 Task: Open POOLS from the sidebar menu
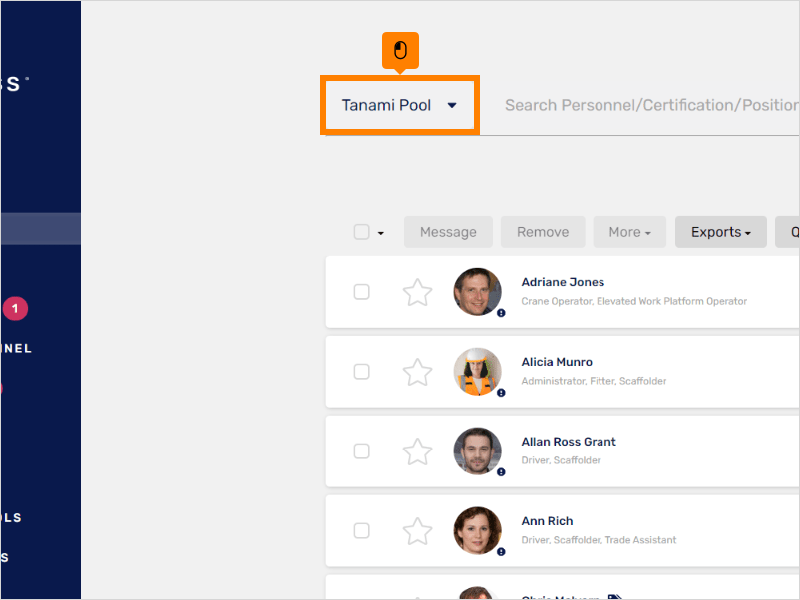18,517
